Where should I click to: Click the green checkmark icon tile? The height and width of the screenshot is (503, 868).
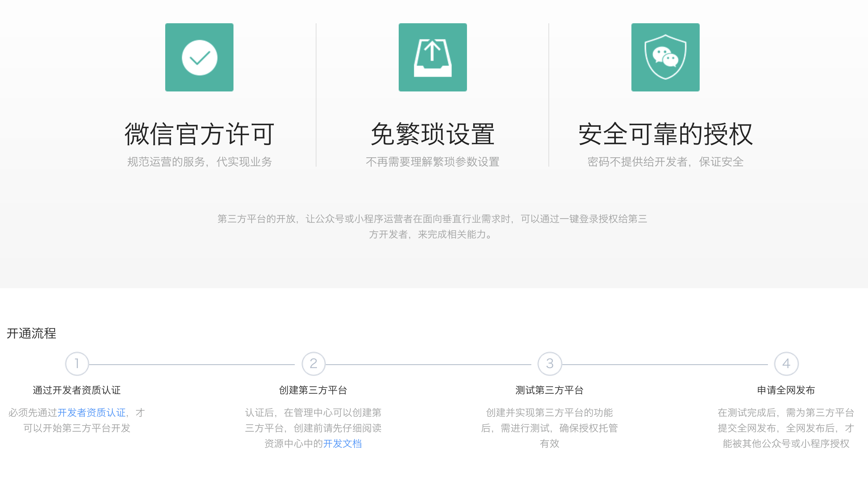pos(199,57)
